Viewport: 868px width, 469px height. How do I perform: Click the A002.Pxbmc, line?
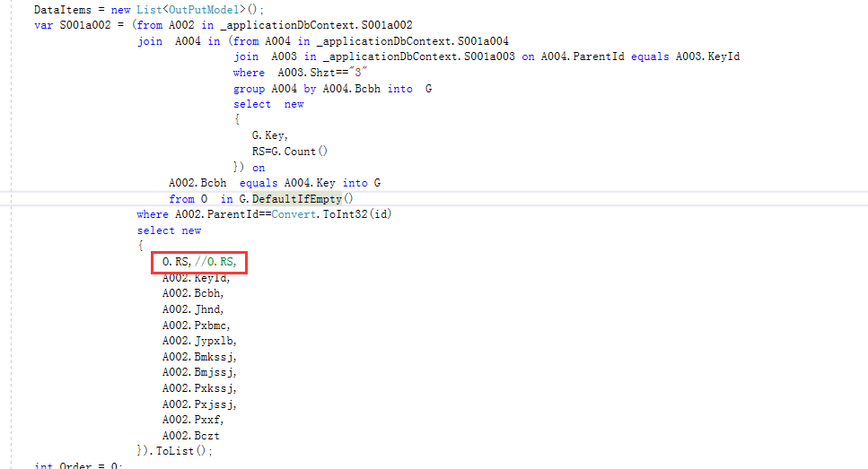point(196,326)
